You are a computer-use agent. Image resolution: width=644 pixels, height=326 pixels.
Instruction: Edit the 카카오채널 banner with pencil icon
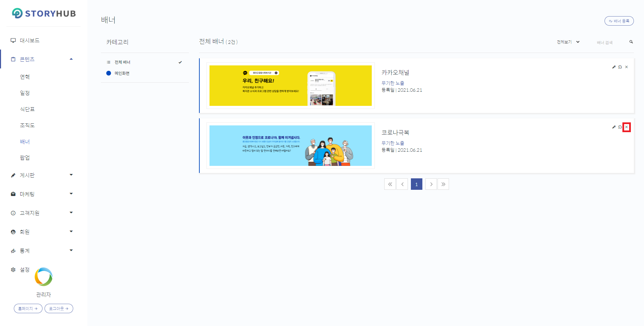(614, 67)
